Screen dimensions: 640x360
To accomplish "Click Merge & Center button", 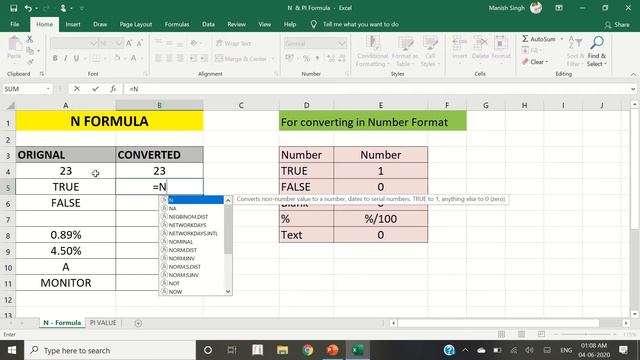I will click(241, 59).
